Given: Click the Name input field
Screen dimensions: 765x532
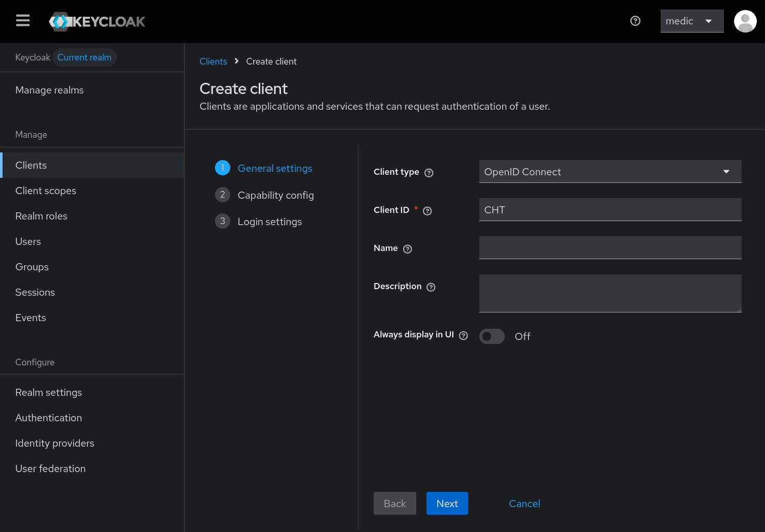Looking at the screenshot, I should pyautogui.click(x=610, y=248).
